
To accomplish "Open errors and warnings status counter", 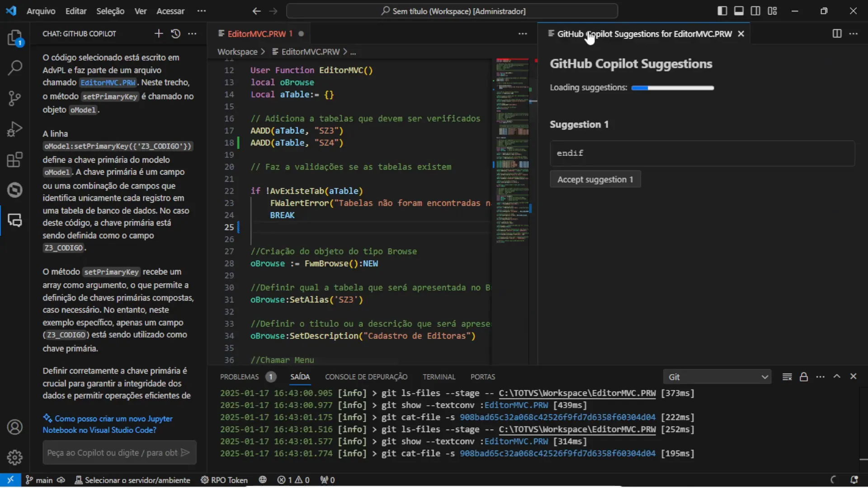I will pos(293,480).
